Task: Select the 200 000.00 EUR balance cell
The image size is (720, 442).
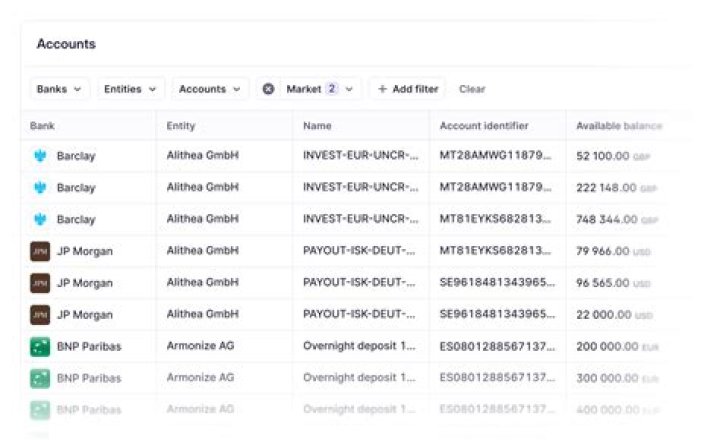Action: [x=618, y=347]
